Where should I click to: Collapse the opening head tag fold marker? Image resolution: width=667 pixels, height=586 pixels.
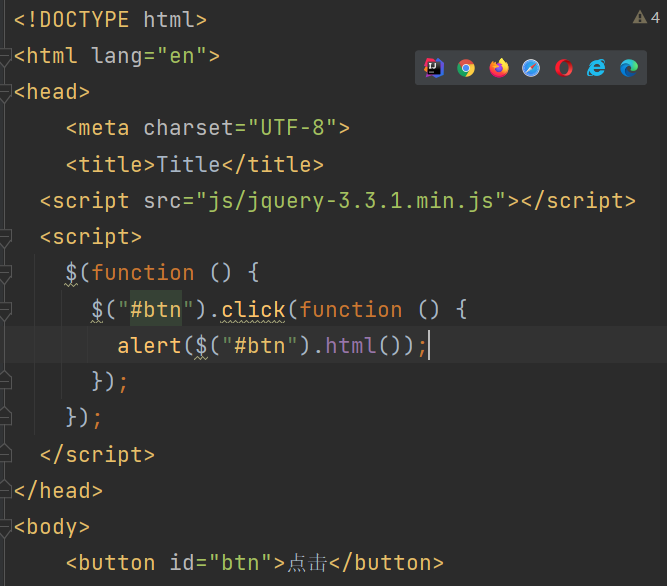pos(5,93)
